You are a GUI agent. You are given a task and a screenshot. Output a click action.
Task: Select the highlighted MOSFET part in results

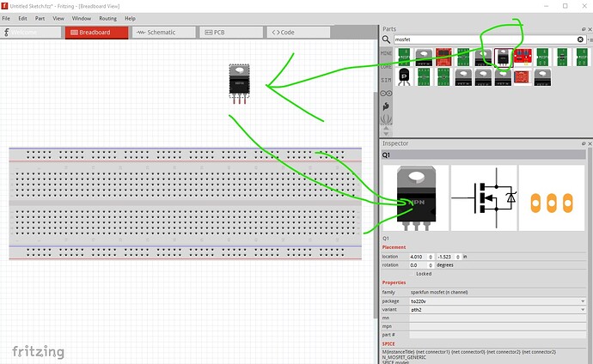[x=504, y=58]
